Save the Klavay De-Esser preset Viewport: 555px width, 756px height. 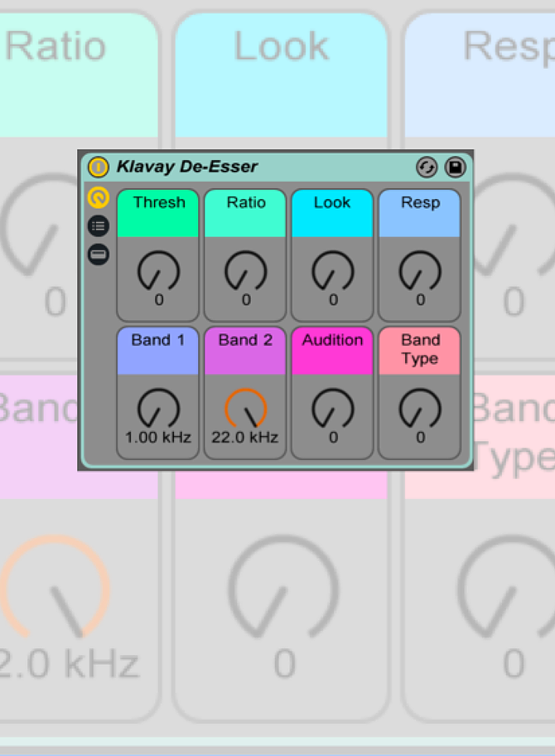455,167
